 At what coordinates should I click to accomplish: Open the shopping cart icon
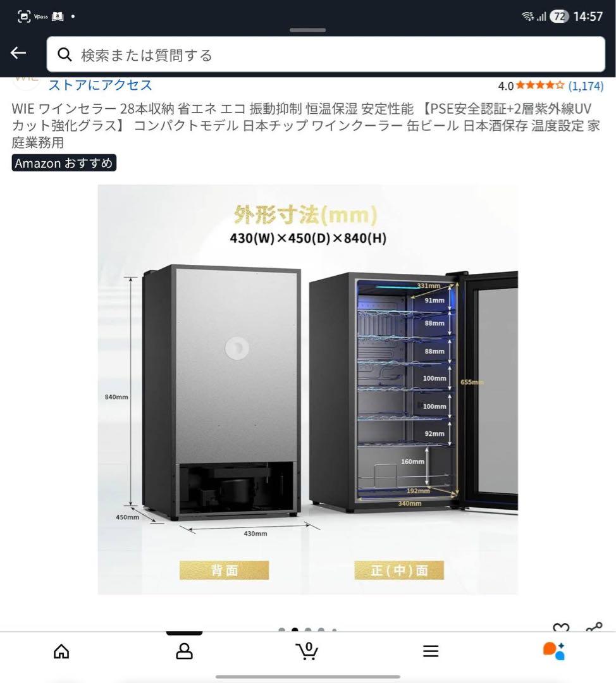click(307, 651)
